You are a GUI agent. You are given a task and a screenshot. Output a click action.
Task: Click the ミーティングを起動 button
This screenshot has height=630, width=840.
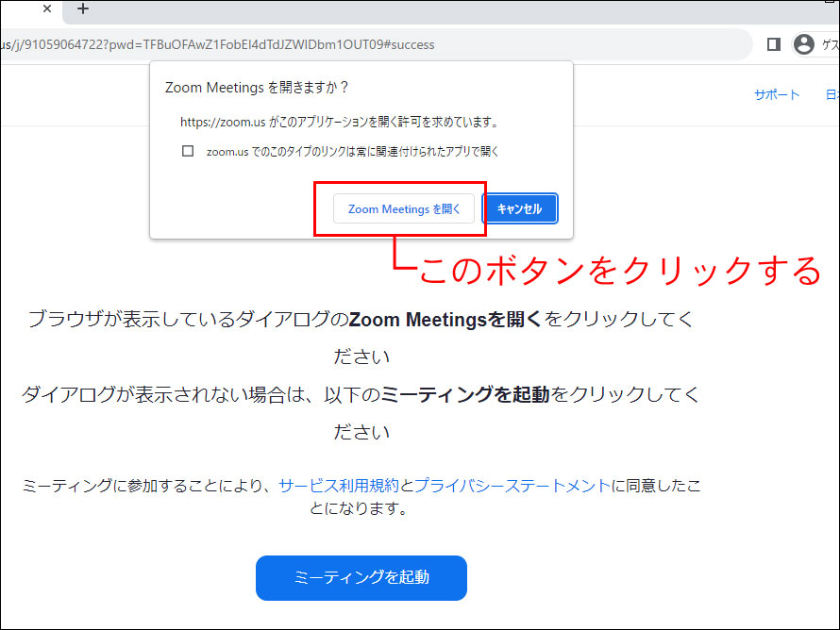361,577
